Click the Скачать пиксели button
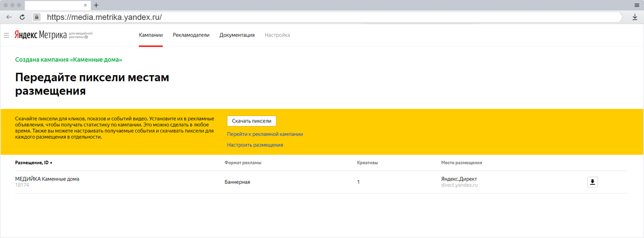This screenshot has width=644, height=238. pos(252,121)
